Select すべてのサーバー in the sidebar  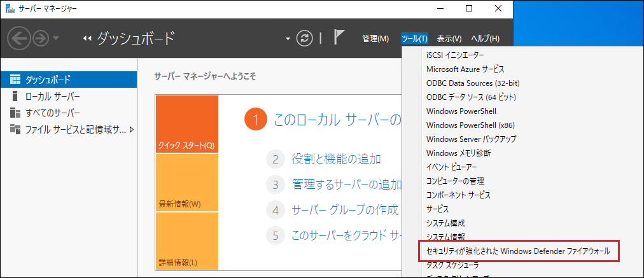[52, 113]
